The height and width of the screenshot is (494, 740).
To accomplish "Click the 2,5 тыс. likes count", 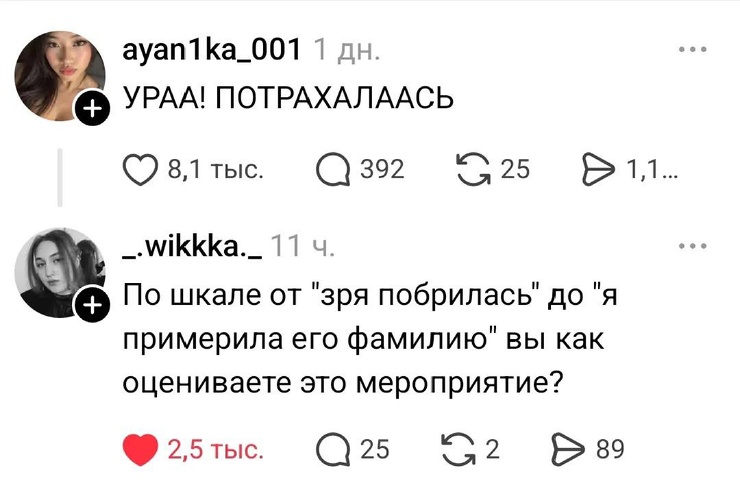I will point(216,451).
